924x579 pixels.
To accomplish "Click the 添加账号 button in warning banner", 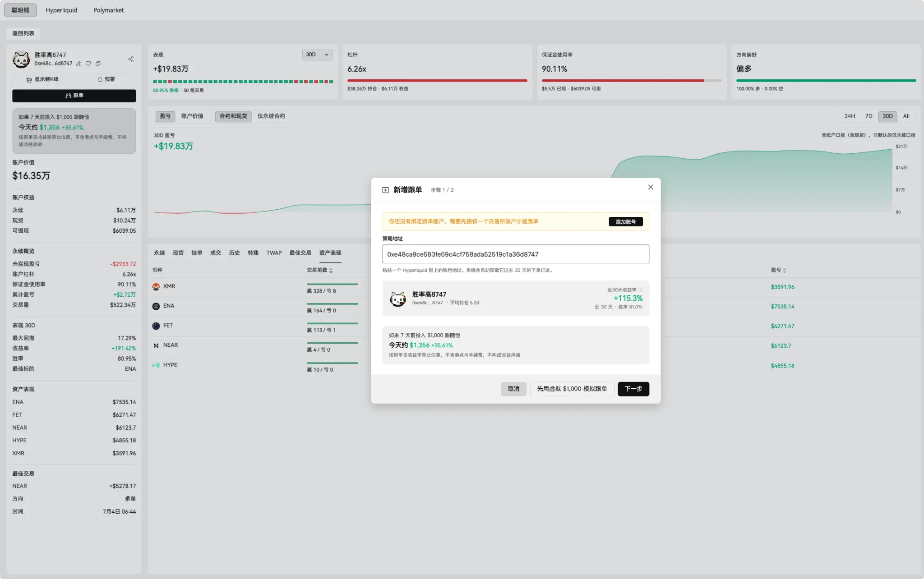I will (x=626, y=222).
